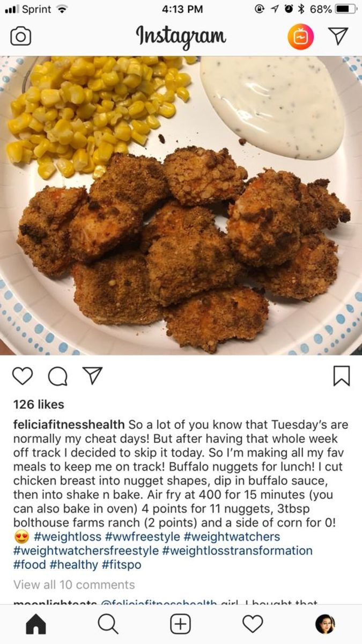The height and width of the screenshot is (644, 362).
Task: Open activity heart icon in bottom bar
Action: 253,624
